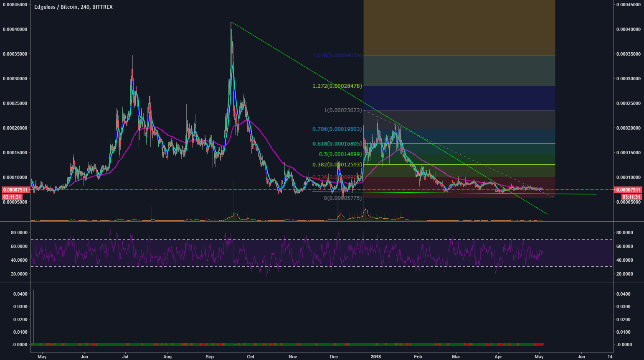
Task: Click the 1(0.00023623) Fibonacci level label
Action: [x=343, y=110]
